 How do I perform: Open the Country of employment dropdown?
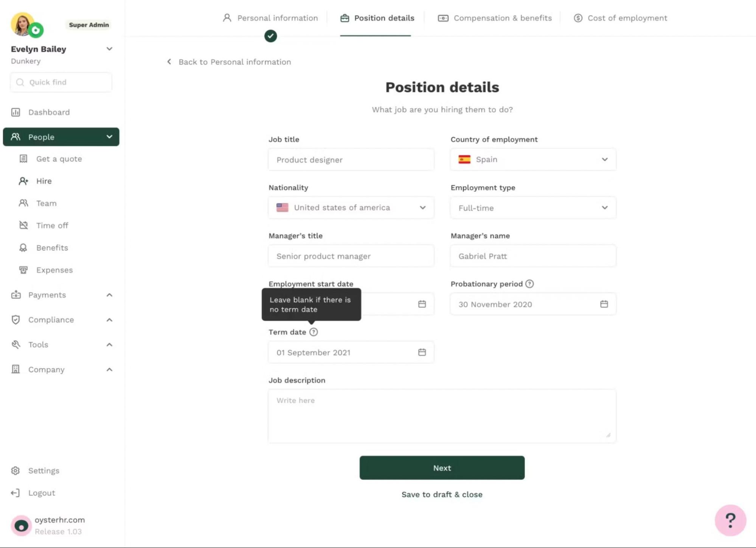click(x=533, y=159)
